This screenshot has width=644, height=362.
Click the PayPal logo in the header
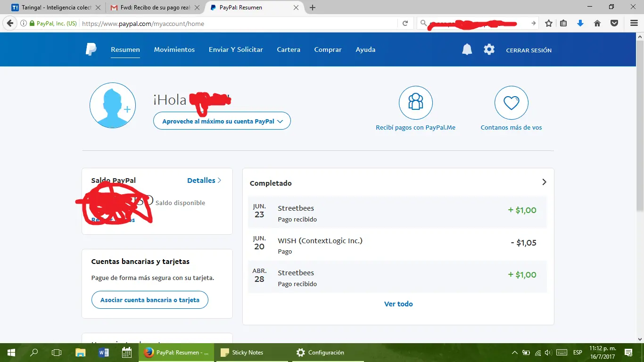[x=91, y=49]
